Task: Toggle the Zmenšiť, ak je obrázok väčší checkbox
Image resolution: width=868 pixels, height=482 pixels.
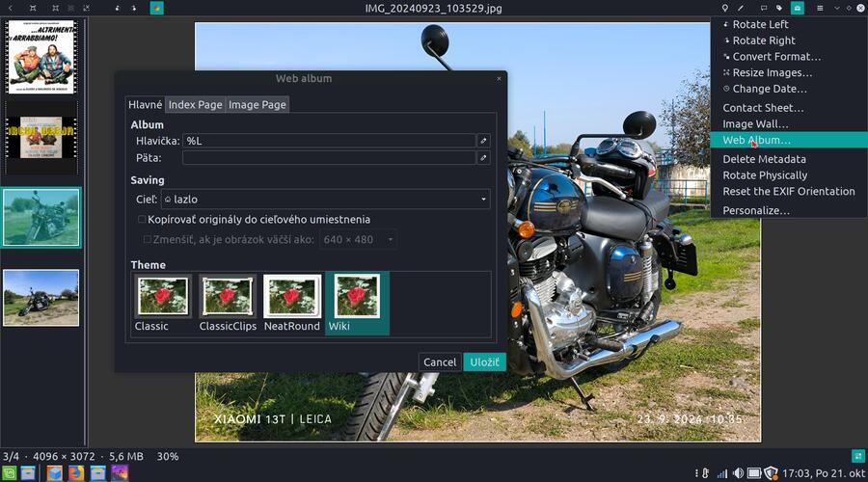Action: 148,239
